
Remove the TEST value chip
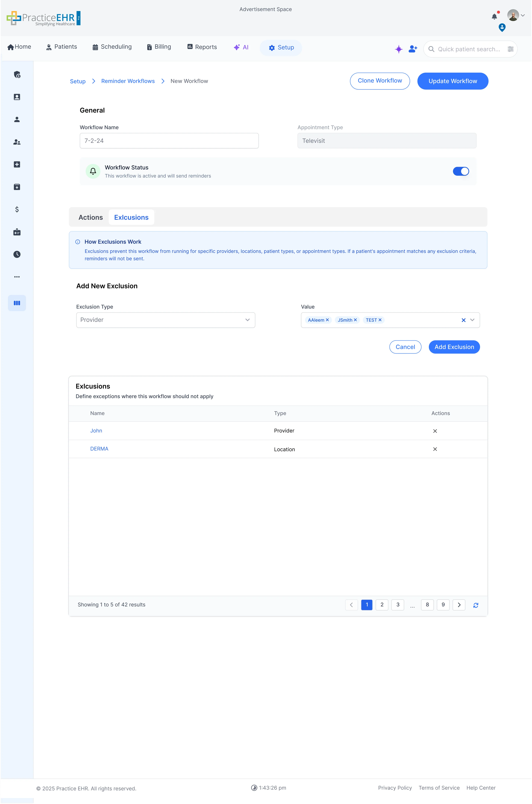click(380, 320)
